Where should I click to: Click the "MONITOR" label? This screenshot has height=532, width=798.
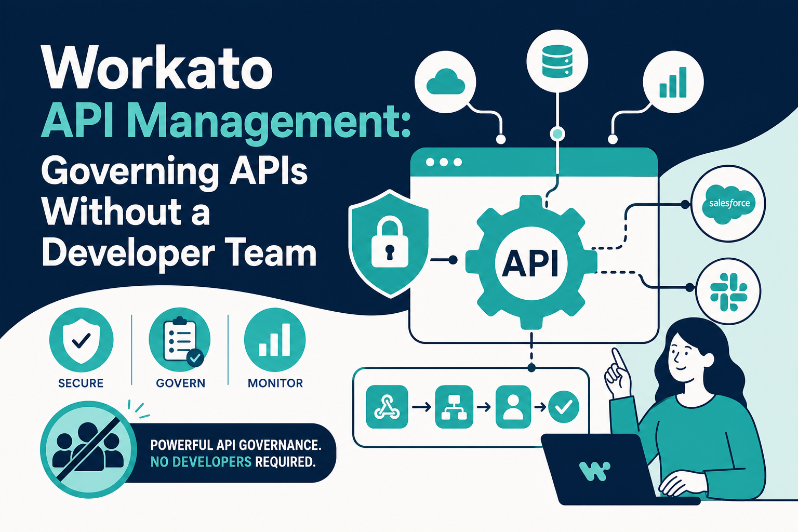[275, 383]
